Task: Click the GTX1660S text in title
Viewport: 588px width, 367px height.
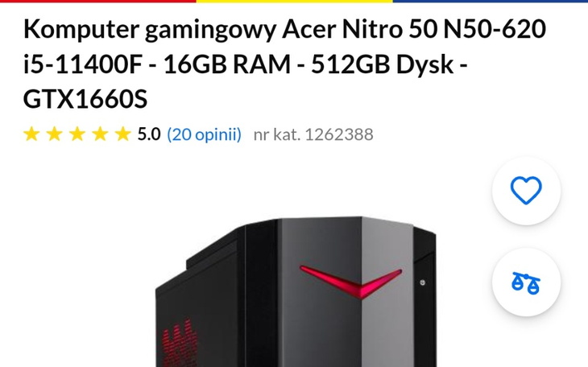Action: [x=85, y=99]
